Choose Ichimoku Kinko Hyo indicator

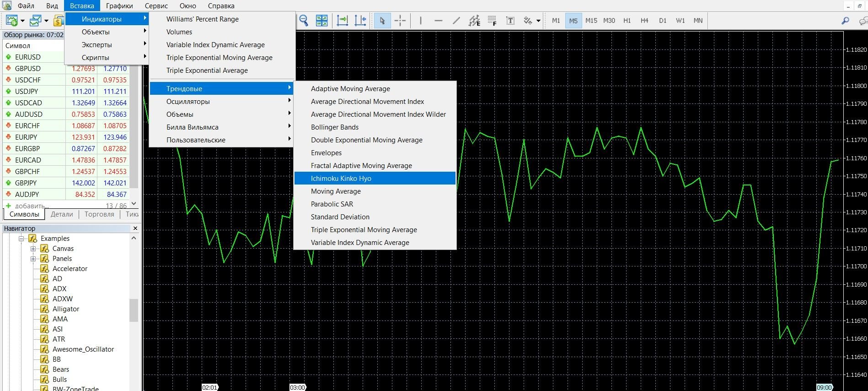coord(375,179)
